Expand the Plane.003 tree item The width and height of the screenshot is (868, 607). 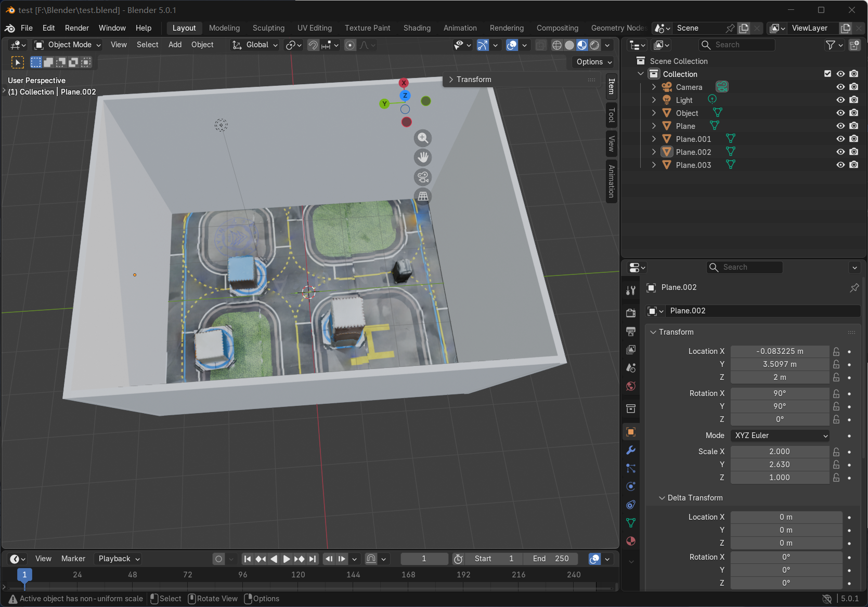[x=654, y=165]
